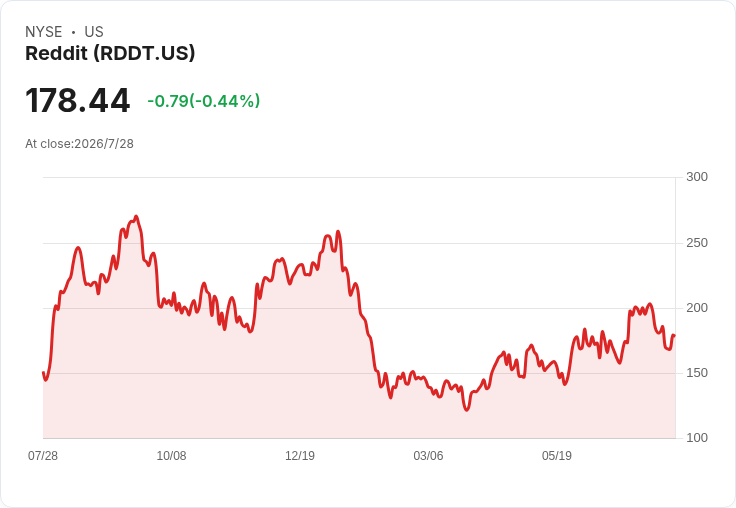The height and width of the screenshot is (508, 736).
Task: Click the highest peak of the price line
Action: [x=136, y=216]
